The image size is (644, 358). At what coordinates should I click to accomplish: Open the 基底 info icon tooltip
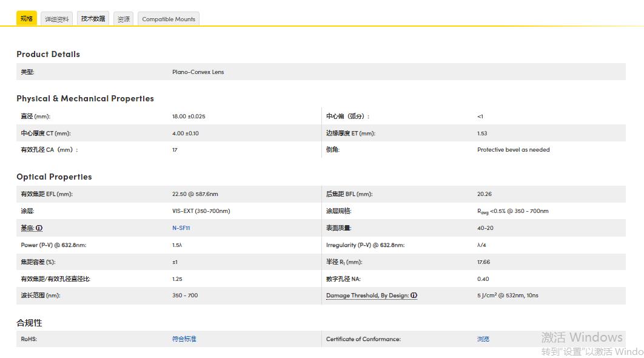pos(39,228)
